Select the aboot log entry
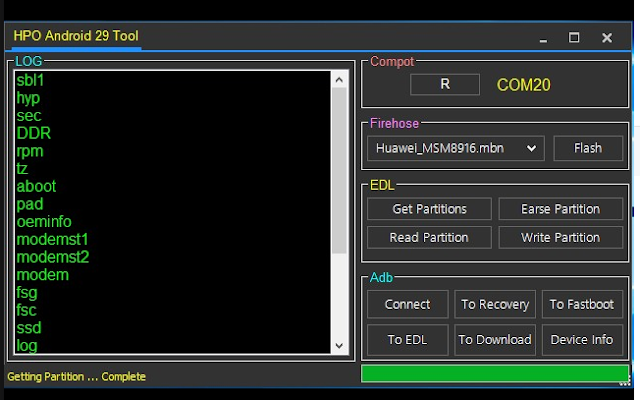 [36, 187]
